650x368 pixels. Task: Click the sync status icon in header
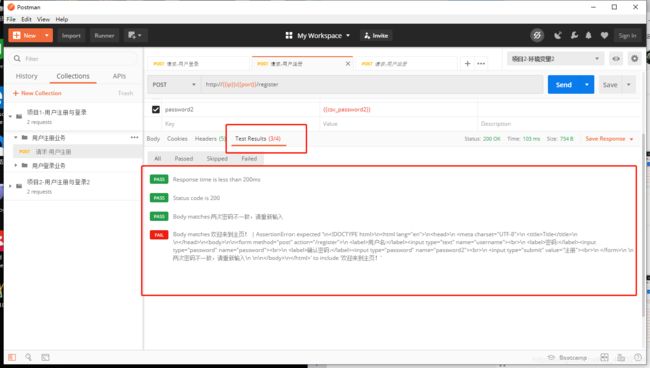coord(537,36)
